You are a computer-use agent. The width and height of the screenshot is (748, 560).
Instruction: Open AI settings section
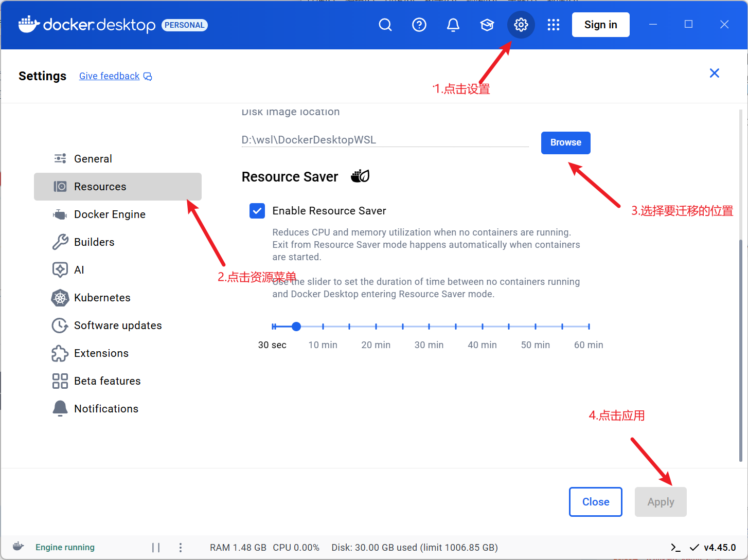click(118, 270)
